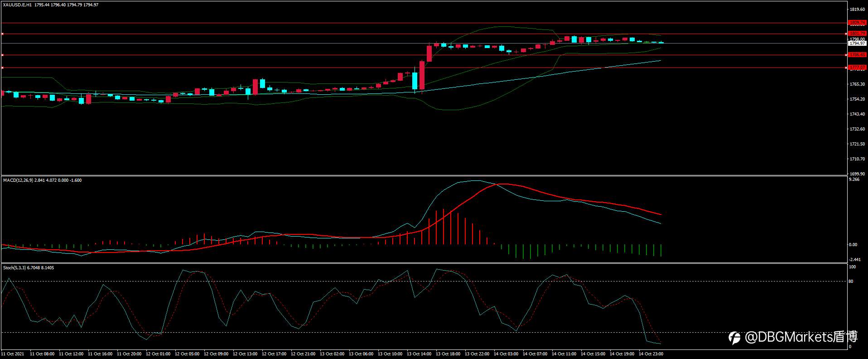Click the 100 level on Stochastic scale

coord(852,267)
